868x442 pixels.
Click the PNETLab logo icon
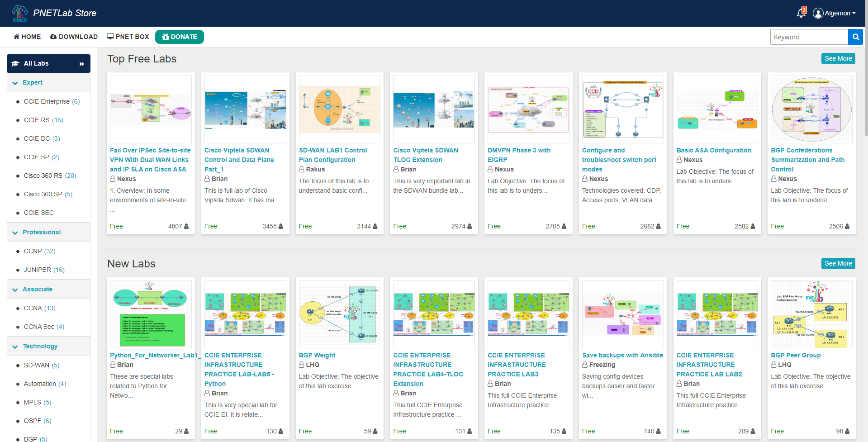(x=20, y=13)
